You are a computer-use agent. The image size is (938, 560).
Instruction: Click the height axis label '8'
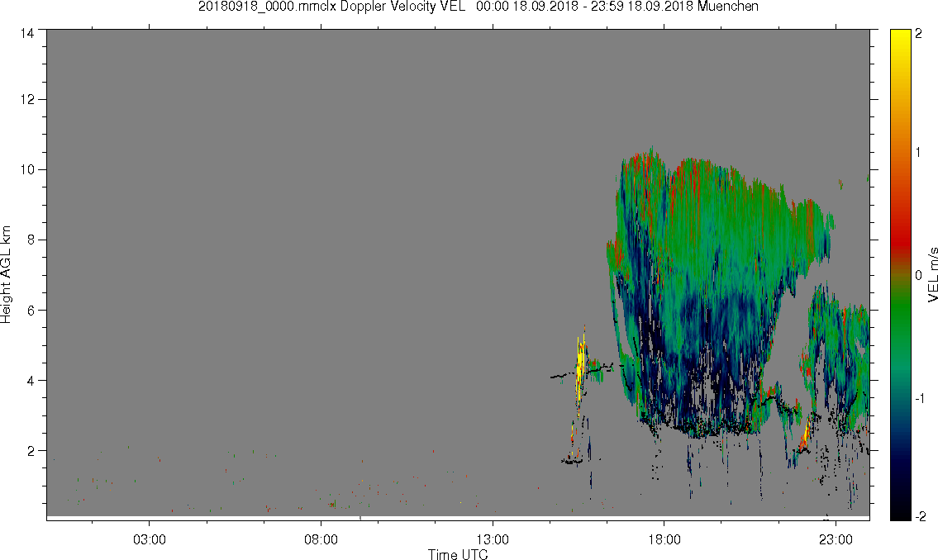coord(31,240)
